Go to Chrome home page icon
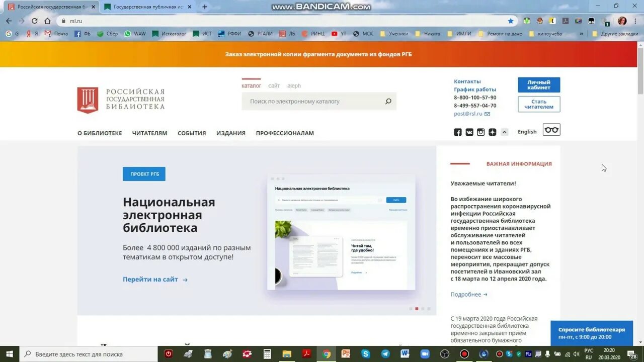The image size is (644, 362). point(47,21)
